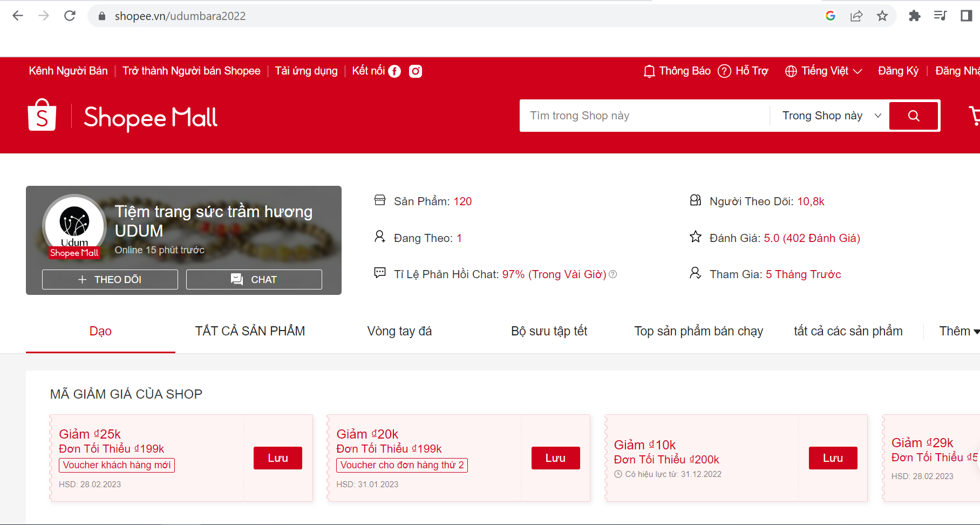Expand the Tiếng Việt language dropdown
The height and width of the screenshot is (525, 980).
[x=824, y=71]
